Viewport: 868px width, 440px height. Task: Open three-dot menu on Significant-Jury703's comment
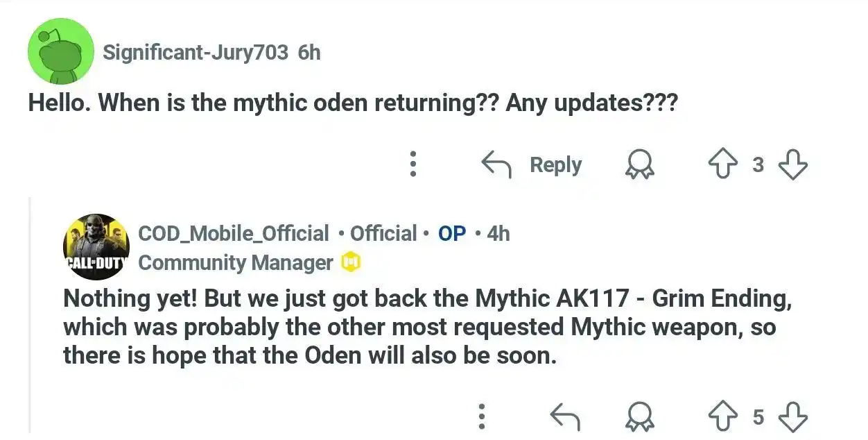413,164
